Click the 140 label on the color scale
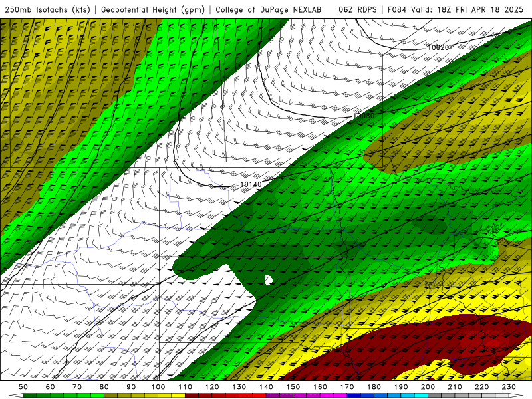 click(266, 387)
